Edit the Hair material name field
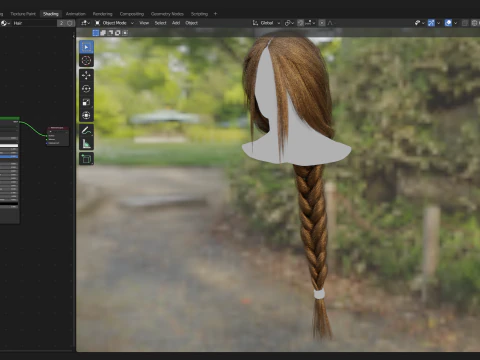The width and height of the screenshot is (480, 360). [35, 23]
